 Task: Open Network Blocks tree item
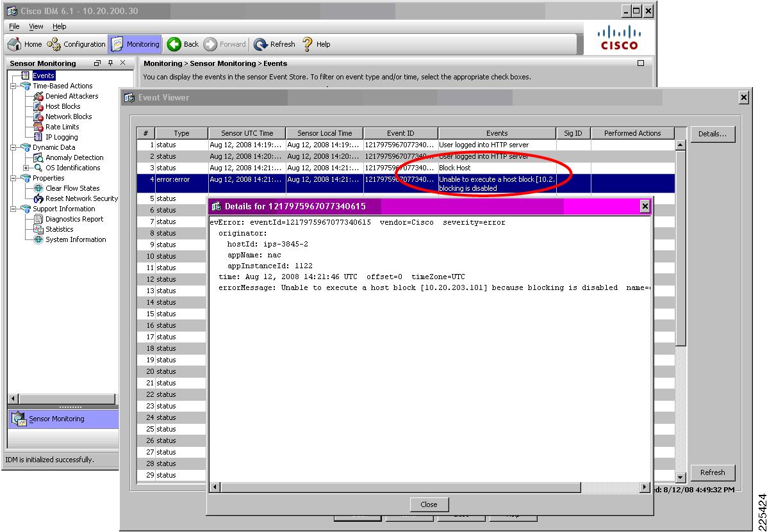[69, 117]
